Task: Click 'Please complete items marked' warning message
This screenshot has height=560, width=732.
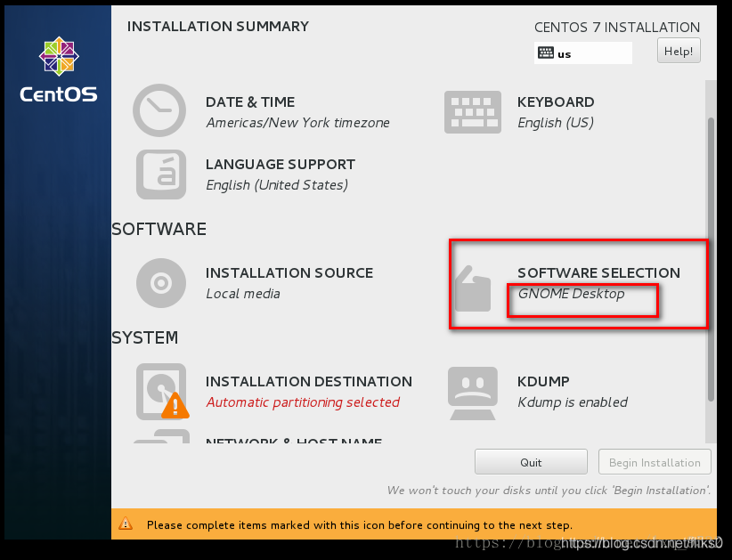Action: coord(360,525)
